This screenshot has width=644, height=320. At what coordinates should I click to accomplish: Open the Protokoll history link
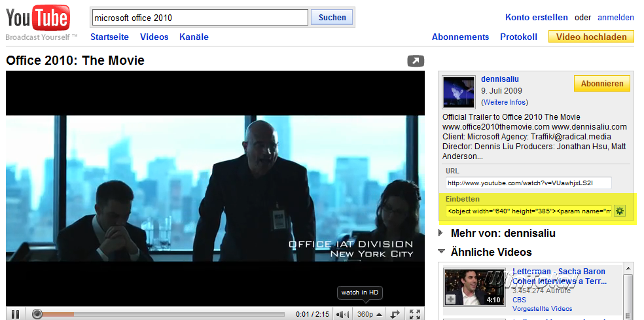tap(519, 37)
